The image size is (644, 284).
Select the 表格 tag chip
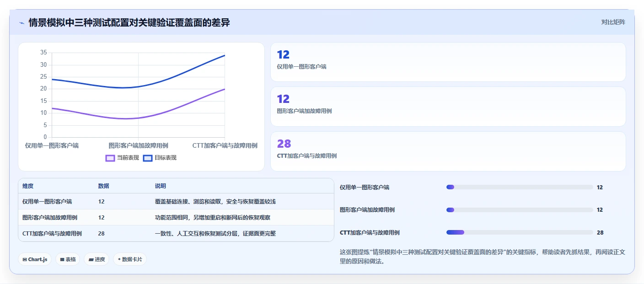(68, 259)
